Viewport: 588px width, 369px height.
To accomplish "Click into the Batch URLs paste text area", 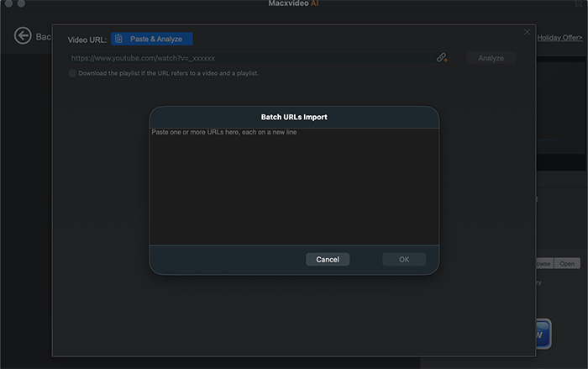I will [x=294, y=187].
